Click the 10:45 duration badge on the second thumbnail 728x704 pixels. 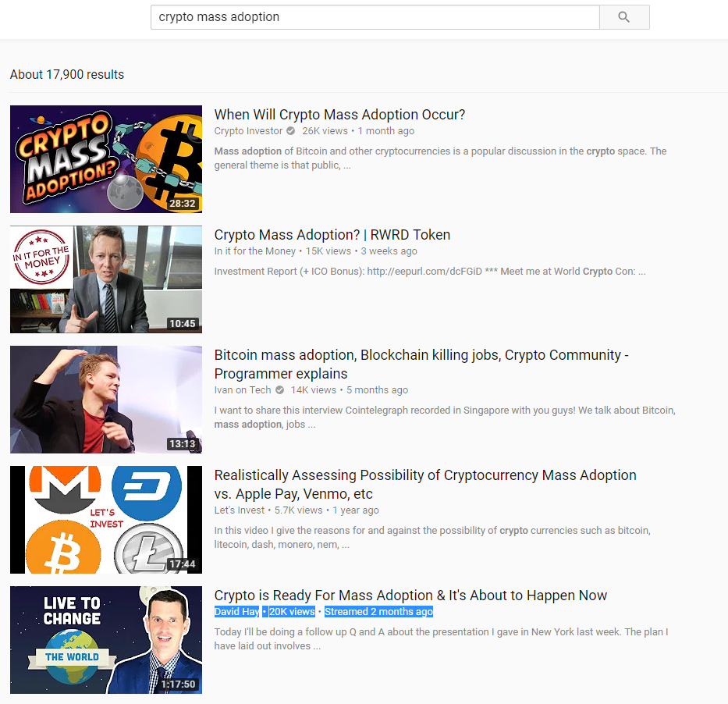(x=183, y=324)
